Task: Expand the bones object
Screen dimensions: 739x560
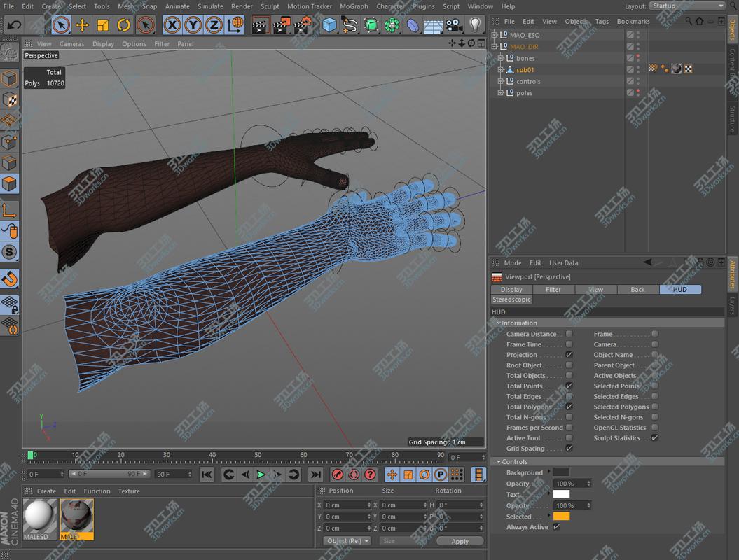Action: coord(501,58)
